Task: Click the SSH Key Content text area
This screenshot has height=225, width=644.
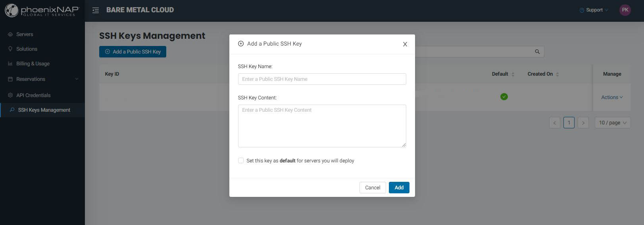Action: point(322,126)
